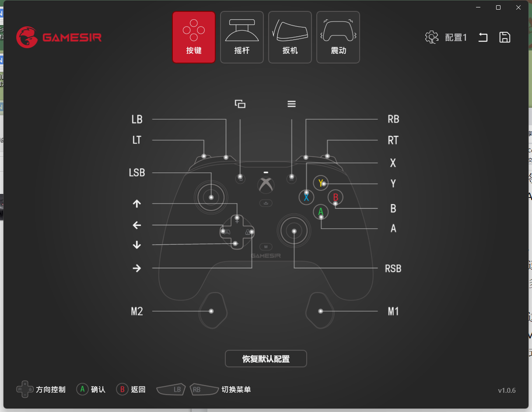Image resolution: width=532 pixels, height=412 pixels.
Task: Open the 配置1 profile gear settings
Action: coord(432,37)
